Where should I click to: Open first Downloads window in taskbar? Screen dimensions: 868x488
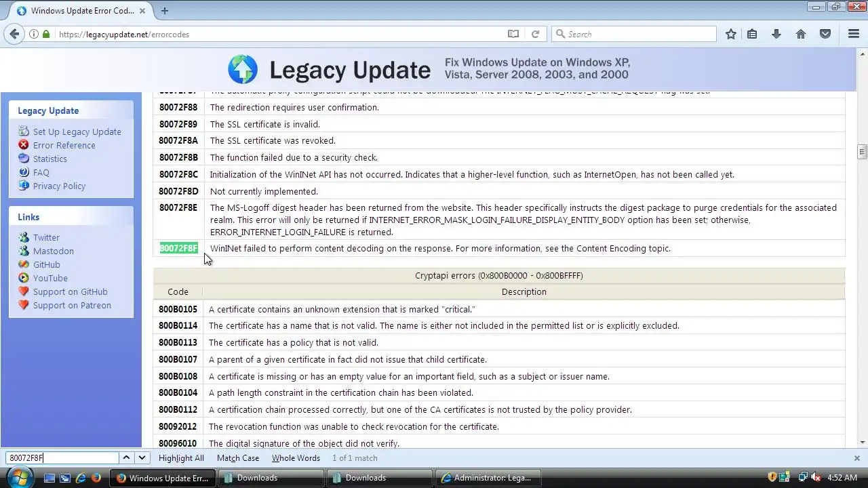pos(271,478)
